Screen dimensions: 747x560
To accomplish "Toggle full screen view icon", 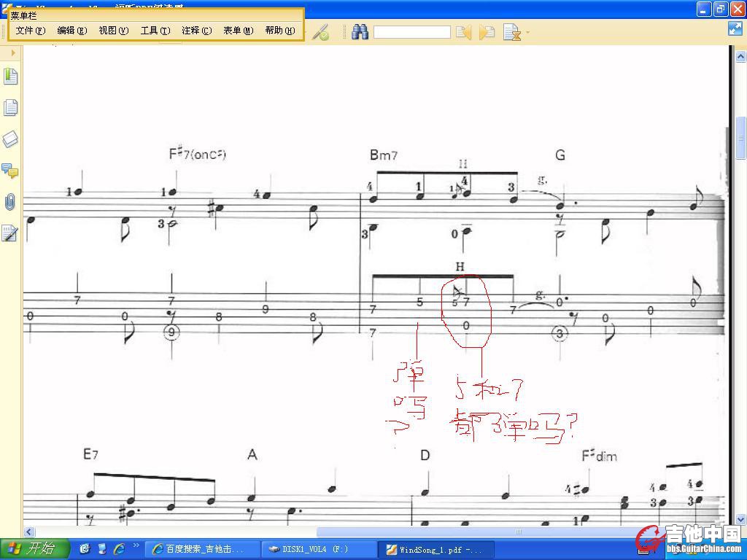I will click(x=735, y=28).
